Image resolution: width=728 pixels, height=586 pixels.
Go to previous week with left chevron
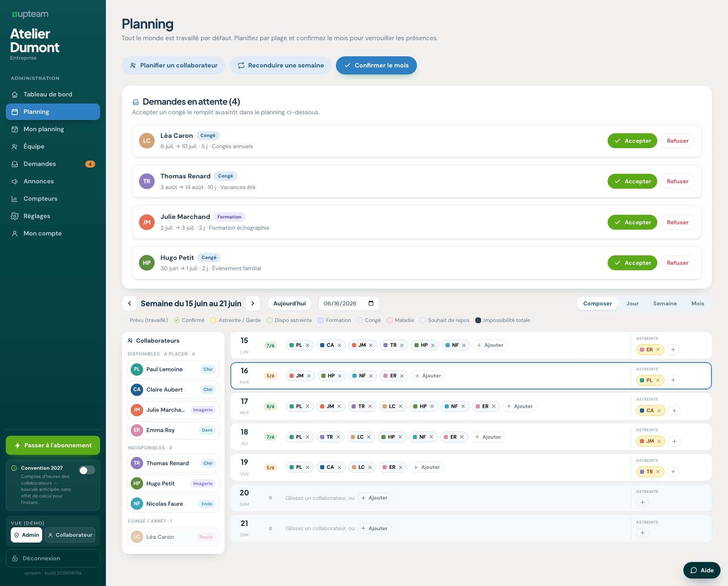tap(129, 303)
